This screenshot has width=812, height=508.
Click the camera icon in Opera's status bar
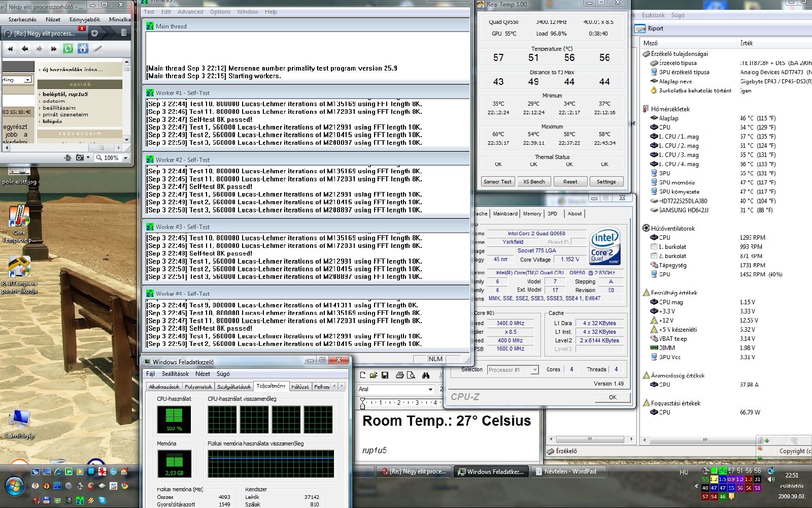pos(80,158)
